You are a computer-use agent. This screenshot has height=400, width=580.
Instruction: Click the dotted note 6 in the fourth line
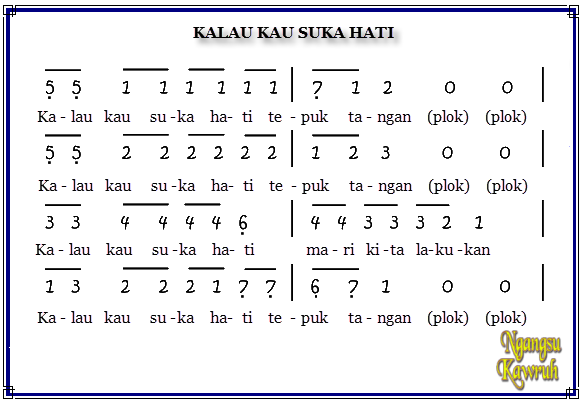(x=315, y=288)
